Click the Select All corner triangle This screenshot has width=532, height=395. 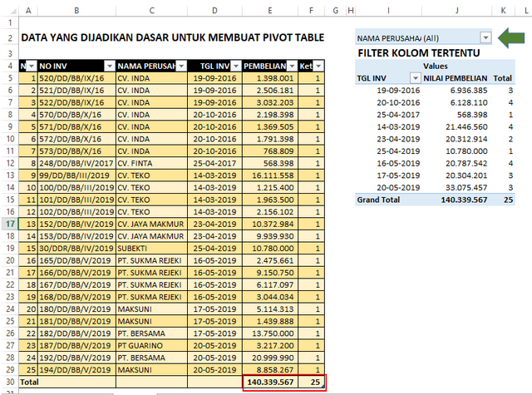12,11
